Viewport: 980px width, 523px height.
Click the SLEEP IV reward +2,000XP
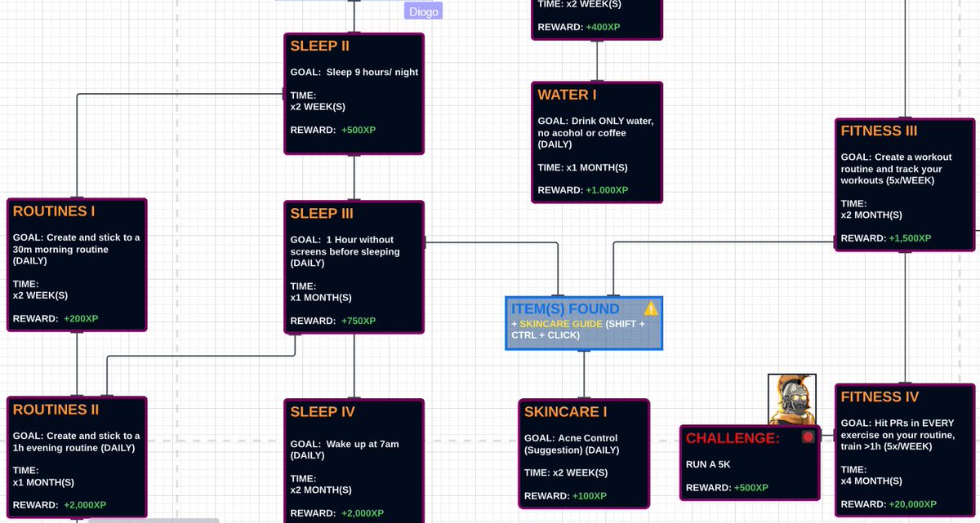tap(363, 513)
